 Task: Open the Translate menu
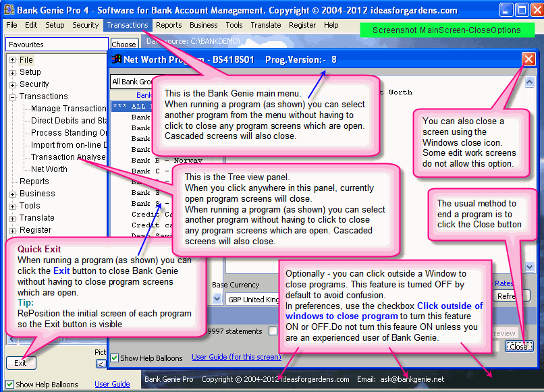pos(266,25)
